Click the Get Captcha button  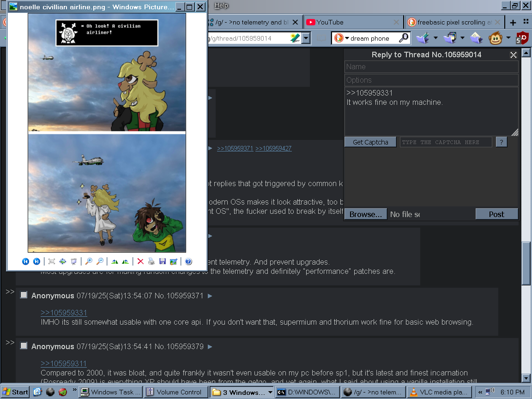click(370, 142)
